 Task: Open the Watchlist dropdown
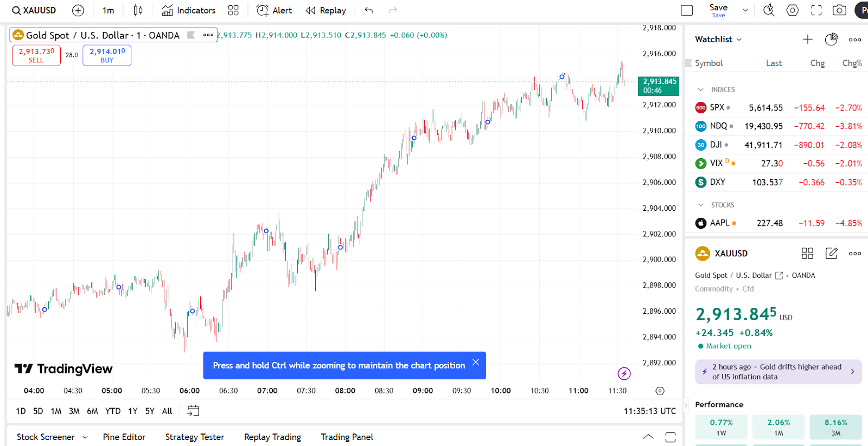pos(718,39)
